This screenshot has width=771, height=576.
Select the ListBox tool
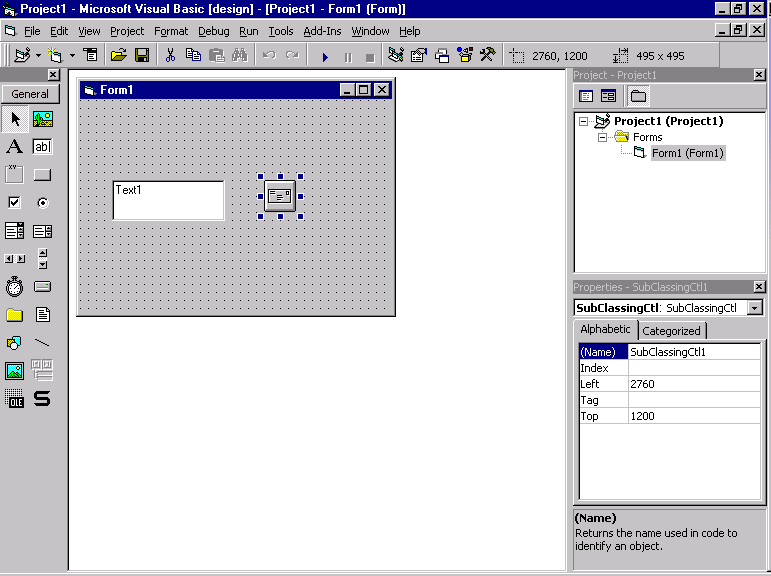click(x=43, y=231)
